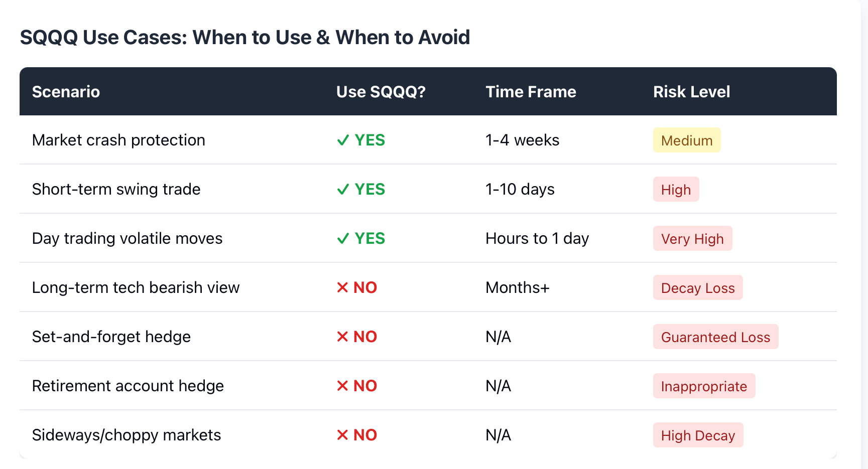Click the Time Frame column header
868x469 pixels.
(531, 92)
